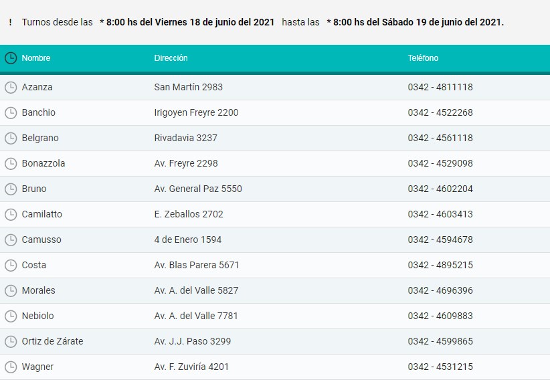550x392 pixels.
Task: Sort by the Nombre column header
Action: click(x=36, y=58)
